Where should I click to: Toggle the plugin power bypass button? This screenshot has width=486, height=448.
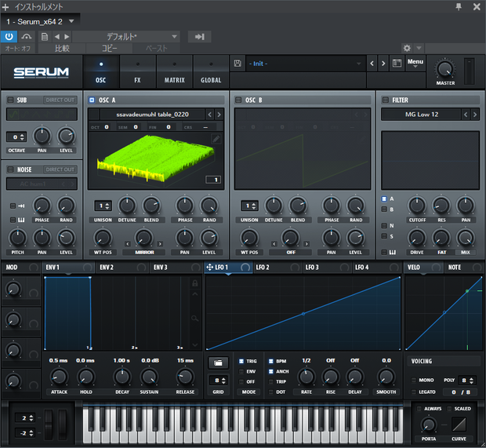coord(9,37)
